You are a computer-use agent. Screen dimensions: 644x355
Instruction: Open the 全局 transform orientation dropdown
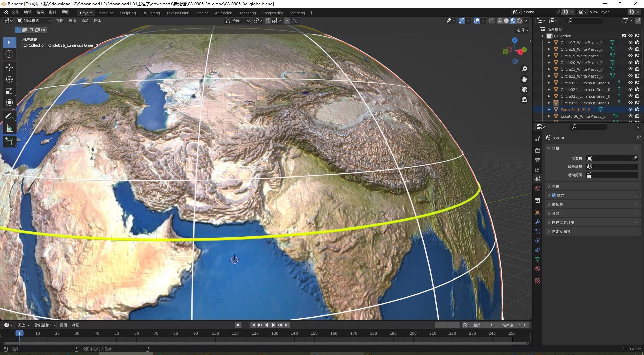237,21
